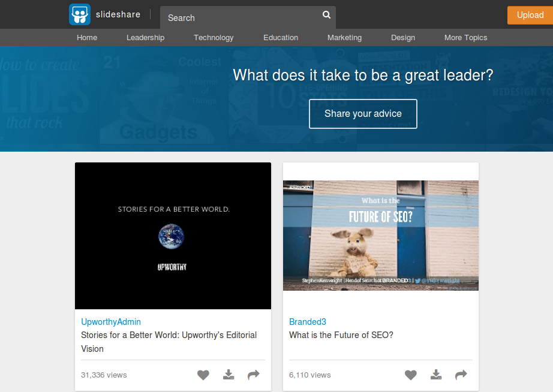Click the Share your advice button

click(363, 114)
